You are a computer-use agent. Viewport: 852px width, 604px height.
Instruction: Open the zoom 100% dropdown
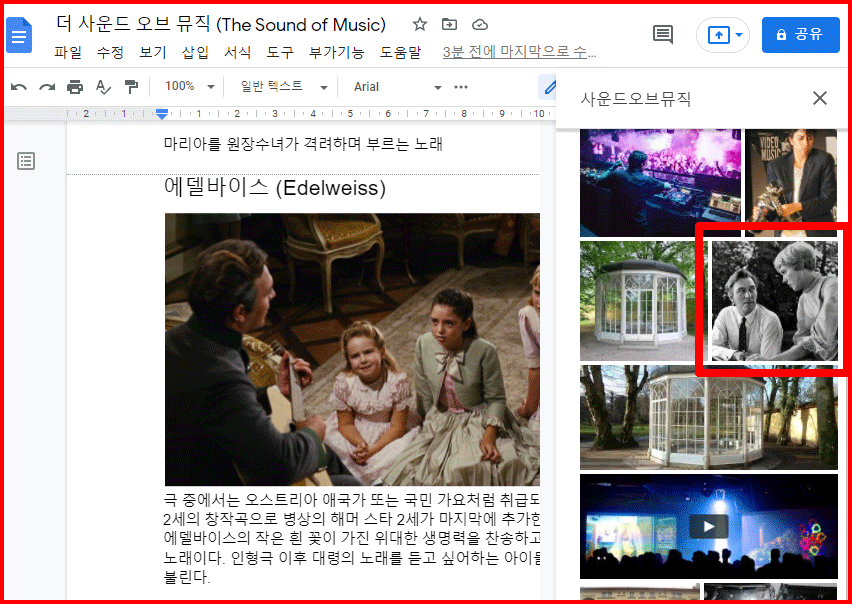189,86
